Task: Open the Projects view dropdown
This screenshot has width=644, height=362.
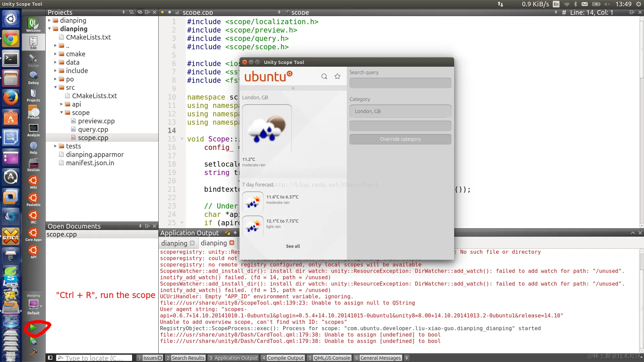Action: [123, 12]
